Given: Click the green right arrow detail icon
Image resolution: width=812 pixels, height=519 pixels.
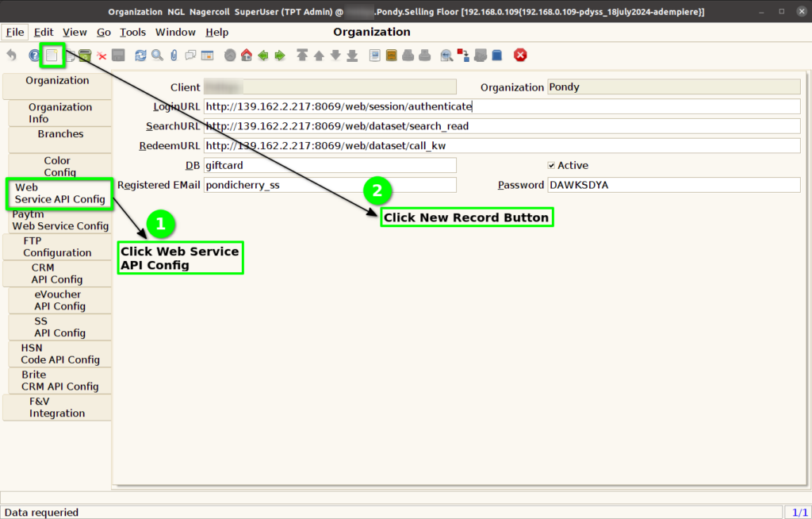Looking at the screenshot, I should 280,55.
